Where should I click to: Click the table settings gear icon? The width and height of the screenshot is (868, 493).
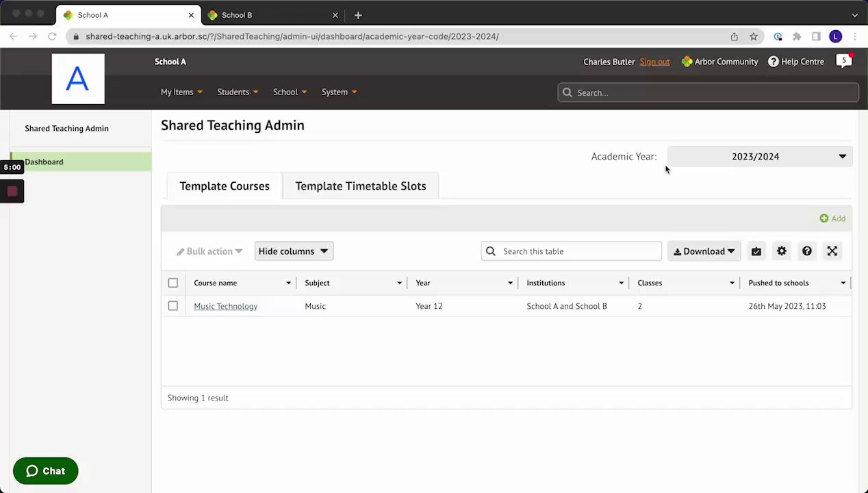(782, 251)
